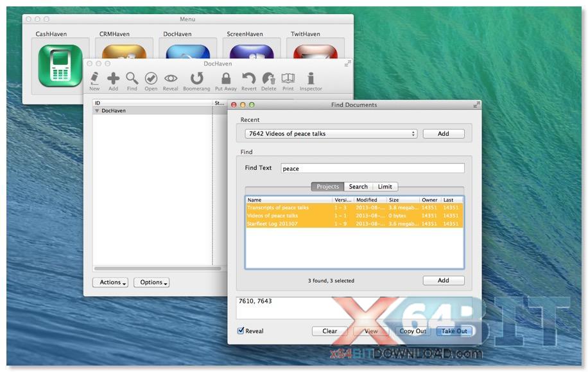The width and height of the screenshot is (588, 372).
Task: Click the Put Away lock icon
Action: click(226, 81)
